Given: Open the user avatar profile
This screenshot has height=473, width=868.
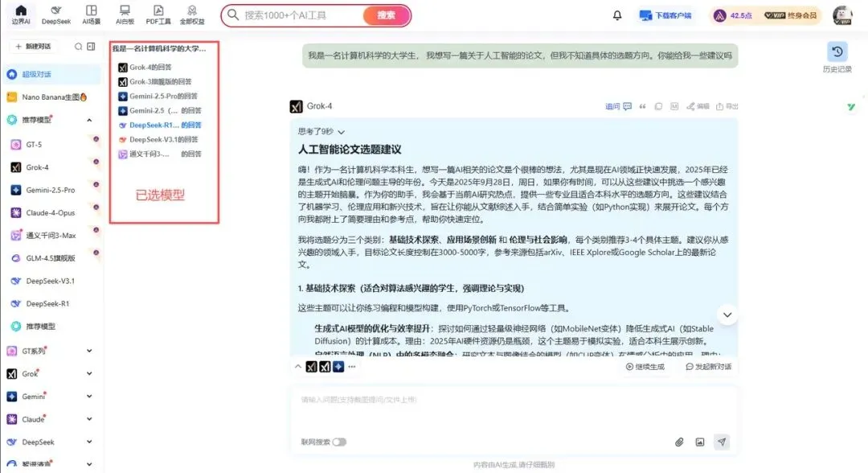Looking at the screenshot, I should point(842,15).
